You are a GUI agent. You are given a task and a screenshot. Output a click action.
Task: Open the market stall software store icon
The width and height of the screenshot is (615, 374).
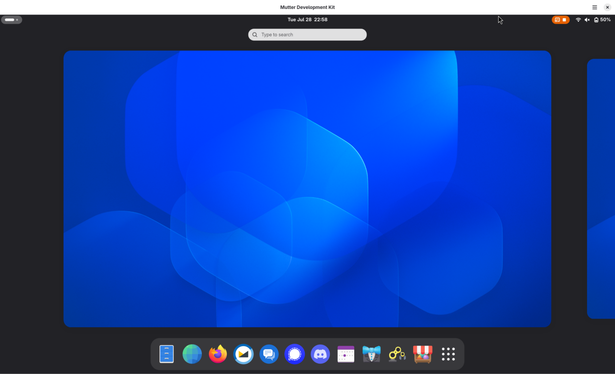(x=423, y=354)
